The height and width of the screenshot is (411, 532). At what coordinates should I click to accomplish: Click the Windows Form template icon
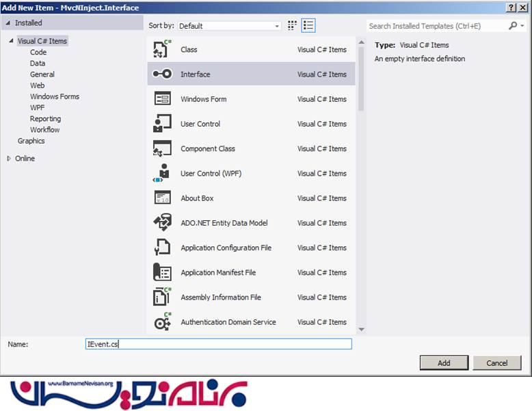tap(162, 99)
